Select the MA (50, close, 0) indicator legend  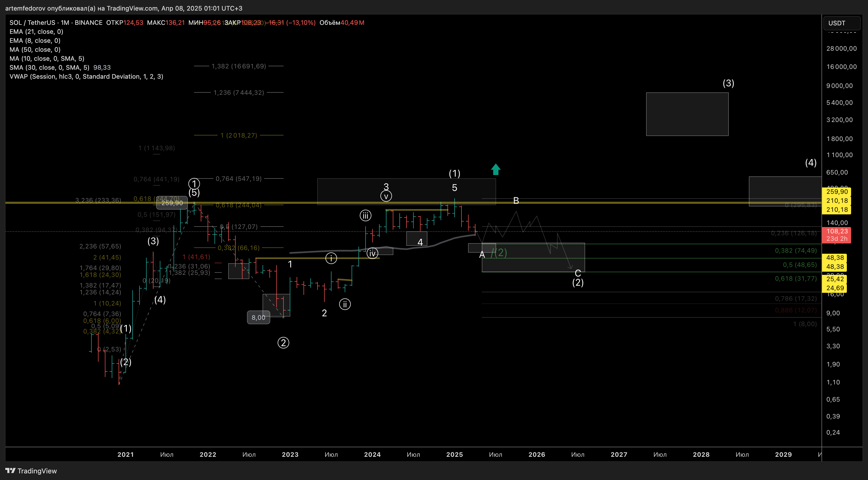[x=35, y=50]
